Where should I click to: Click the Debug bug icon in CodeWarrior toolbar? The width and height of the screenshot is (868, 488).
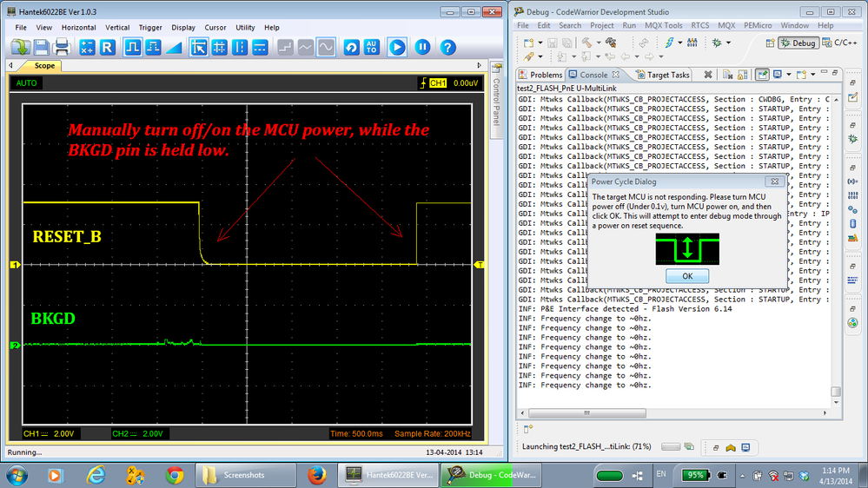point(718,43)
